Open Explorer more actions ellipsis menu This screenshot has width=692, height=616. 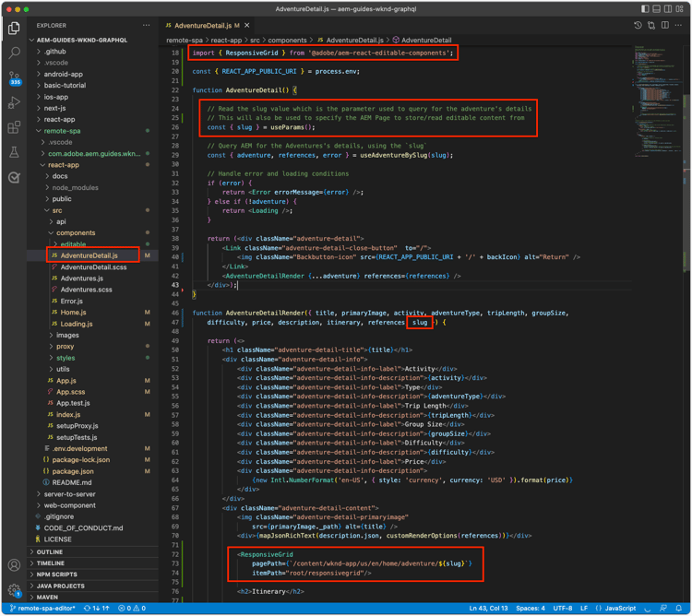click(146, 26)
